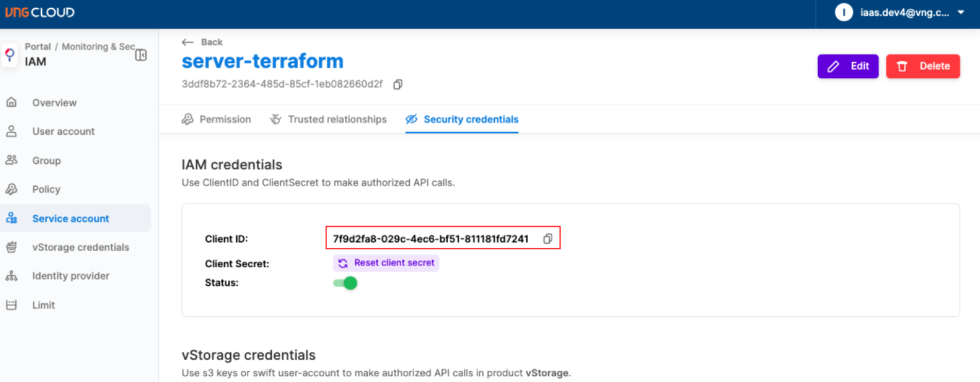Open the Policy menu item
The height and width of the screenshot is (382, 980).
46,189
